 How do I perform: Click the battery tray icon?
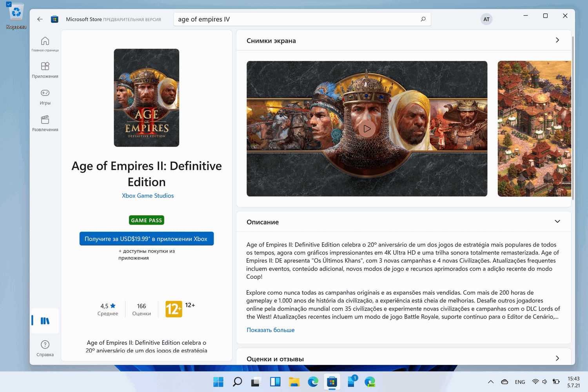pyautogui.click(x=556, y=382)
